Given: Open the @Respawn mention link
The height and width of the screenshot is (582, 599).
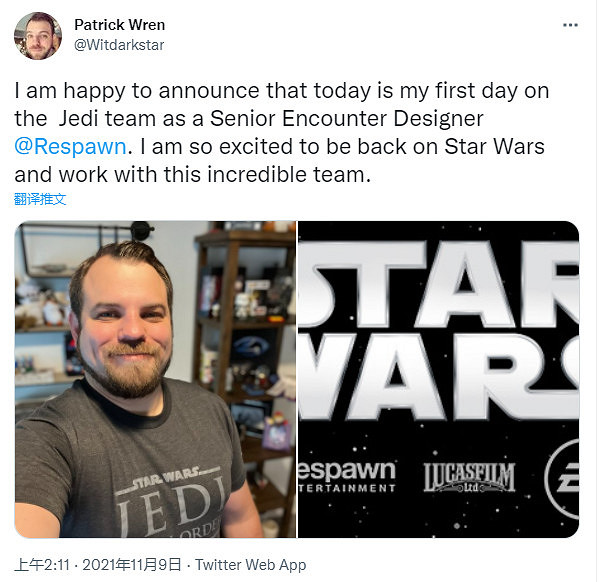Looking at the screenshot, I should [x=70, y=147].
